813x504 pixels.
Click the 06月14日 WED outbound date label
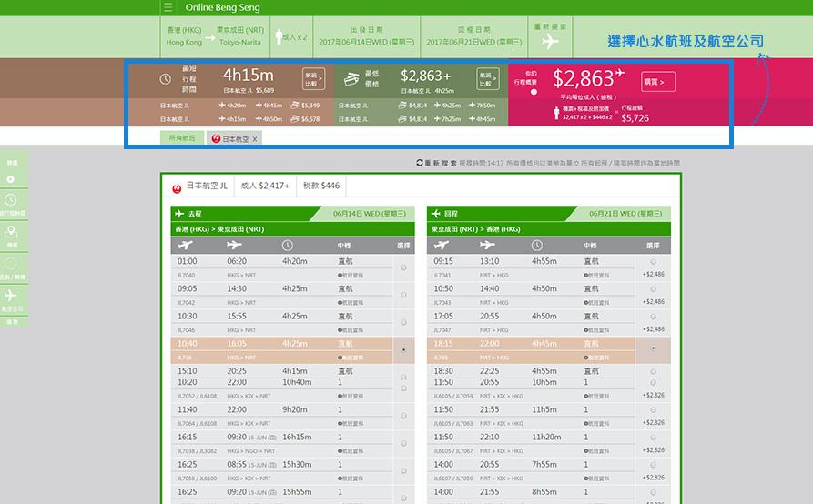coord(370,214)
